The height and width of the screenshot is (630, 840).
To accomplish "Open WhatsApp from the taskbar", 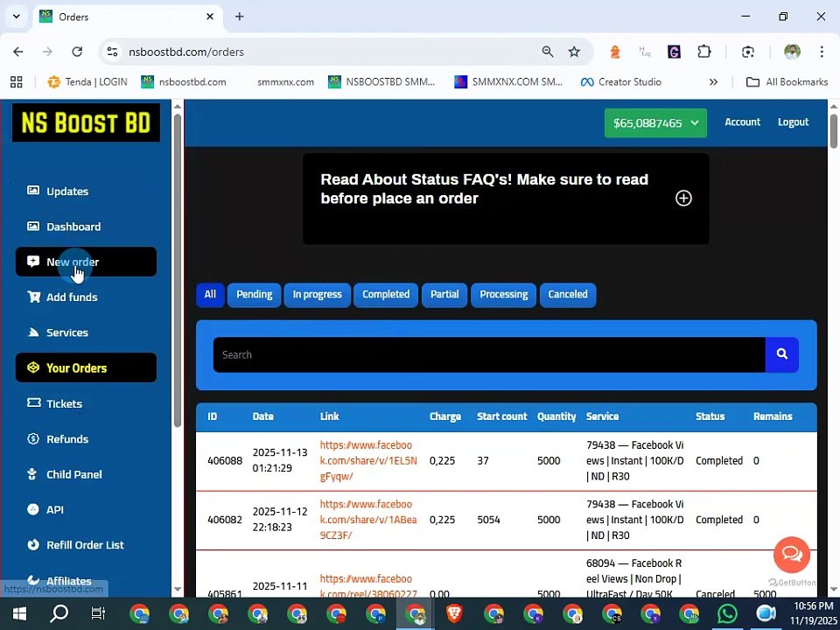I will point(727,614).
